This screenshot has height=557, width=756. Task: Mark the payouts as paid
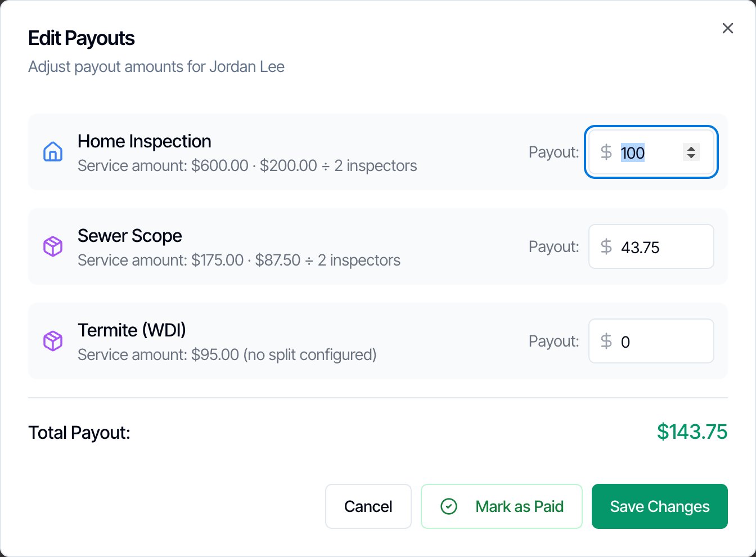502,506
